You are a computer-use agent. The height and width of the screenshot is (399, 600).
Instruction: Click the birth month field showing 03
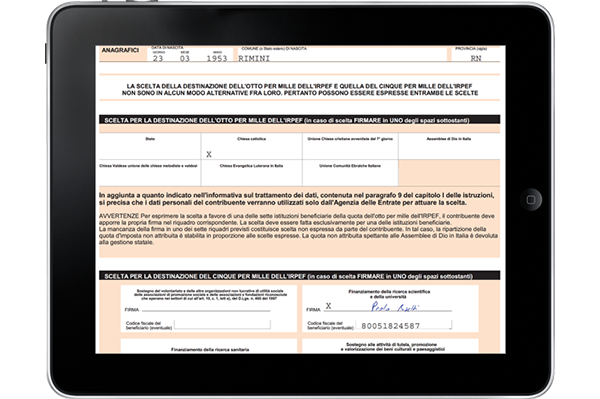(185, 59)
